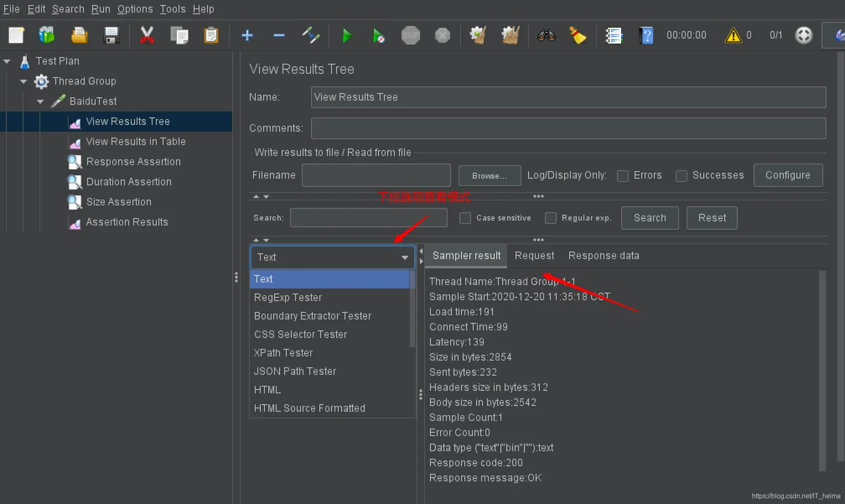
Task: Save the test plan with floppy icon
Action: tap(112, 35)
